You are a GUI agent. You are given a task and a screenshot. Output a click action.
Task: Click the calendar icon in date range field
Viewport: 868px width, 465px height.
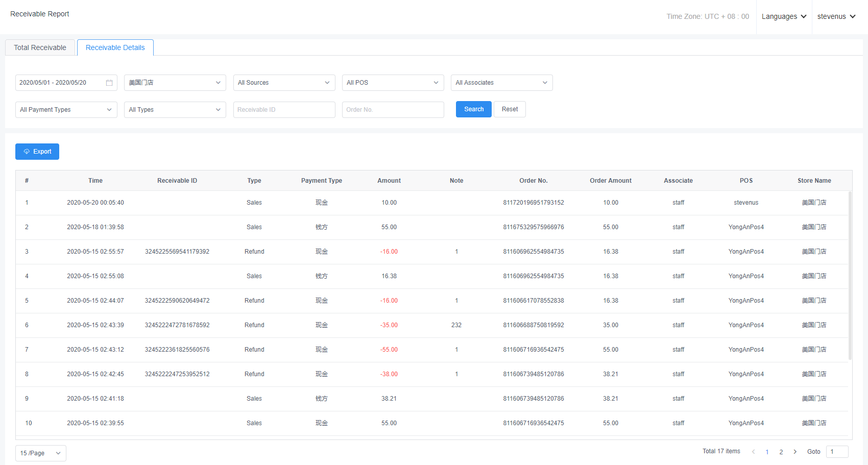coord(109,83)
